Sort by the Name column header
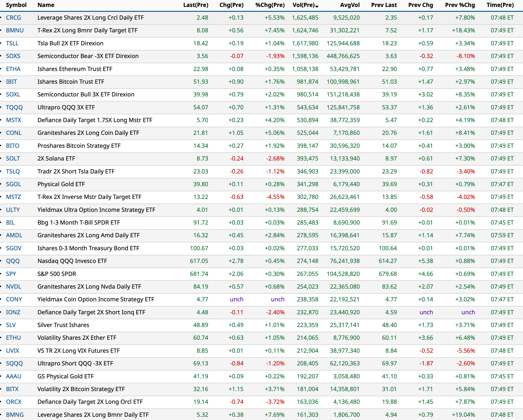 pyautogui.click(x=46, y=5)
